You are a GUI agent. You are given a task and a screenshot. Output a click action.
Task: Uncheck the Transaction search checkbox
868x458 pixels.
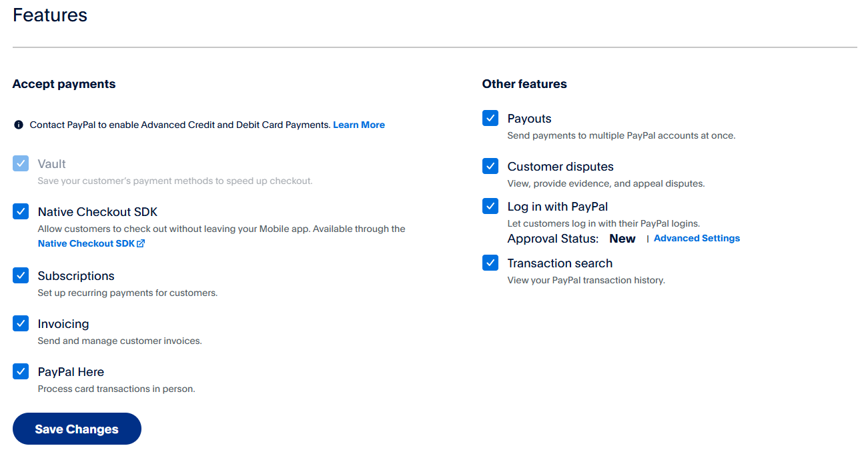point(490,263)
